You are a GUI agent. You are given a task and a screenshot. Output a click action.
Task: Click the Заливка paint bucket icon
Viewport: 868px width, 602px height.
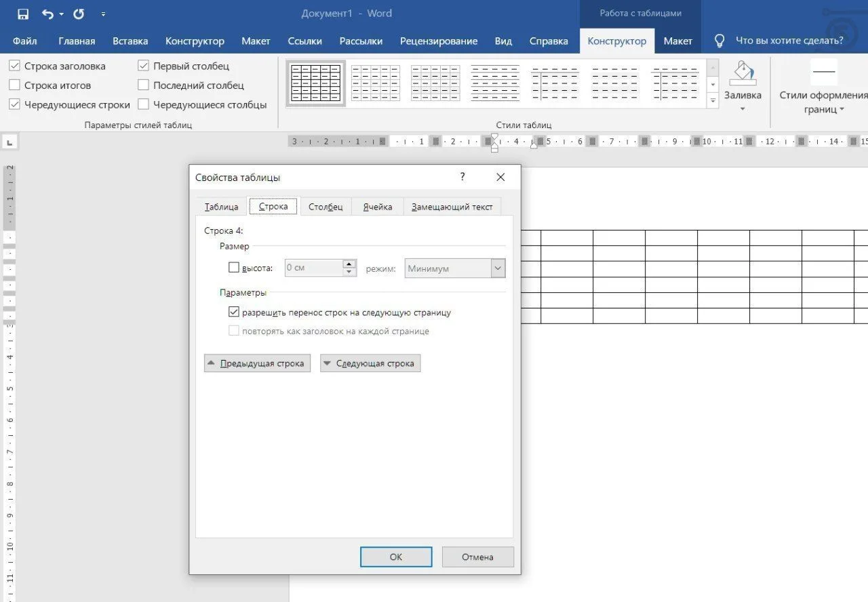point(743,73)
